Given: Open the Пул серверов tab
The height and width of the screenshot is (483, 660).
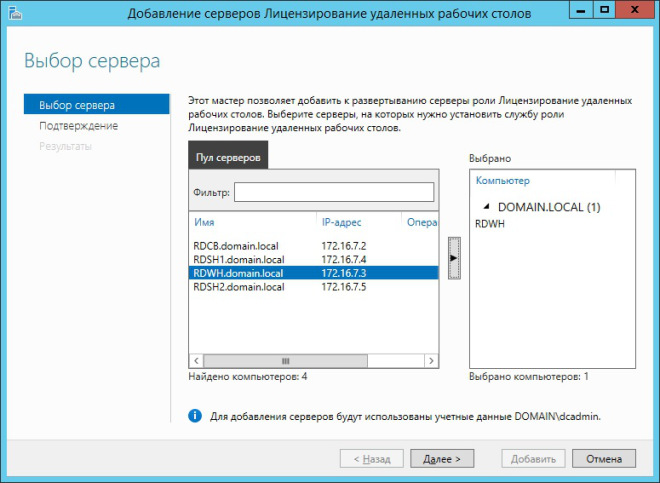Looking at the screenshot, I should pos(227,158).
